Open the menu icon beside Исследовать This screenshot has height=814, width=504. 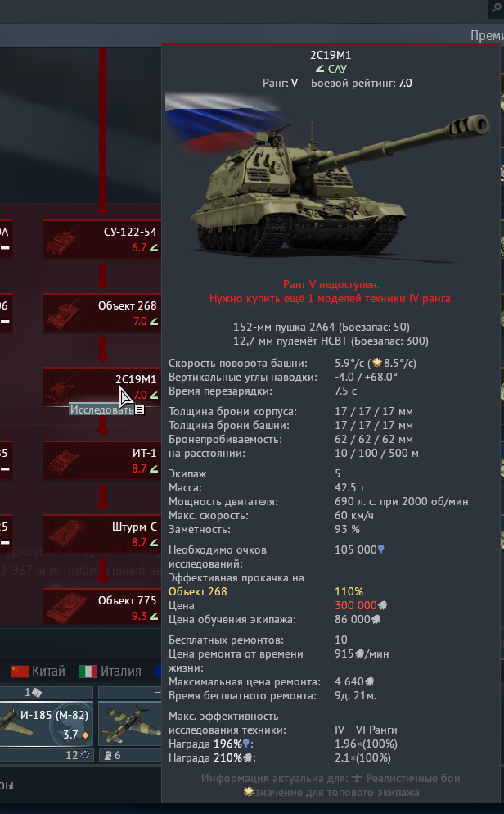[x=139, y=410]
